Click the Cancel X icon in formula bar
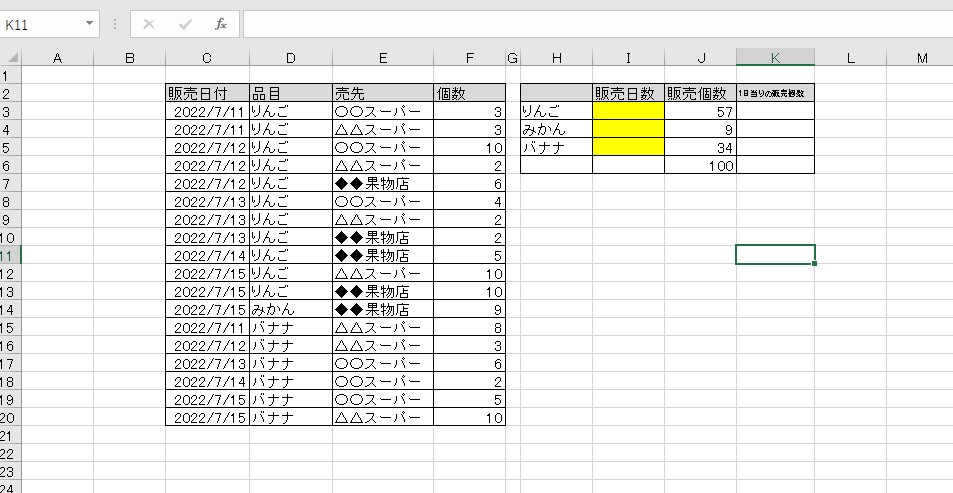Viewport: 953px width, 493px height. (149, 24)
